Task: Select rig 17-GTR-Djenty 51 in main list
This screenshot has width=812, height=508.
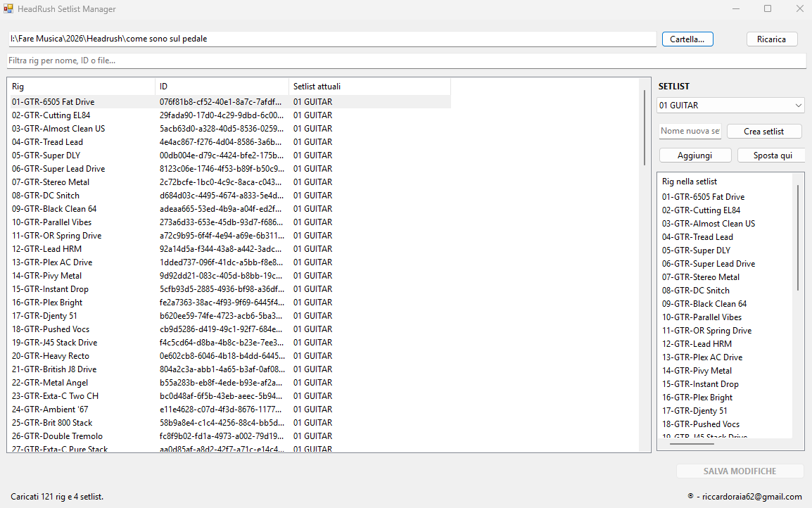Action: pyautogui.click(x=44, y=316)
